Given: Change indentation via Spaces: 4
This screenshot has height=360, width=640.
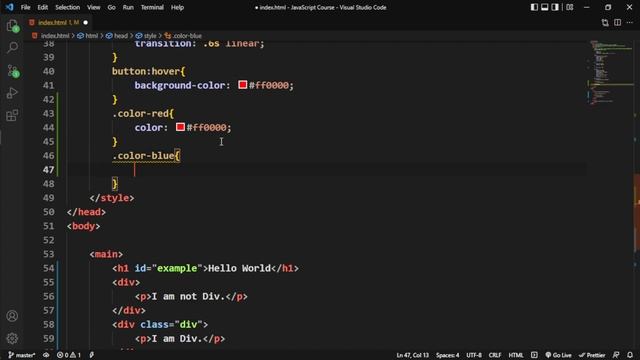Looking at the screenshot, I should pyautogui.click(x=447, y=355).
